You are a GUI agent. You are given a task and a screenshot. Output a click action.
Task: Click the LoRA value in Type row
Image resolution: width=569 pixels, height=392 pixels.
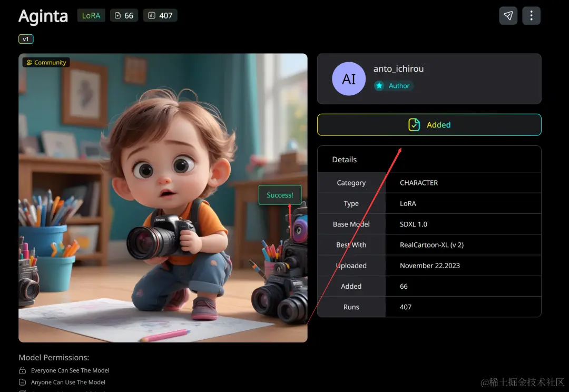(408, 203)
